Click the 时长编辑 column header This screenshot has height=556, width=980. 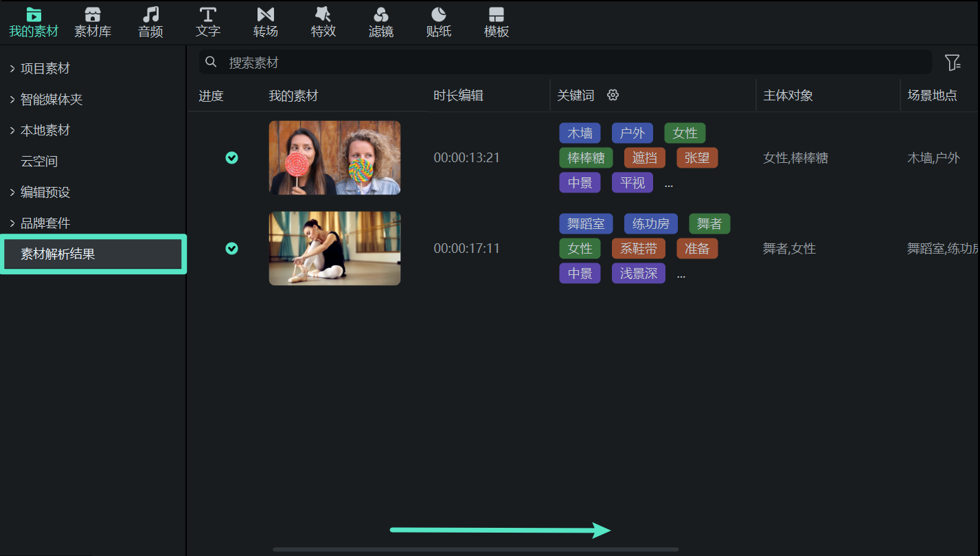pyautogui.click(x=459, y=96)
